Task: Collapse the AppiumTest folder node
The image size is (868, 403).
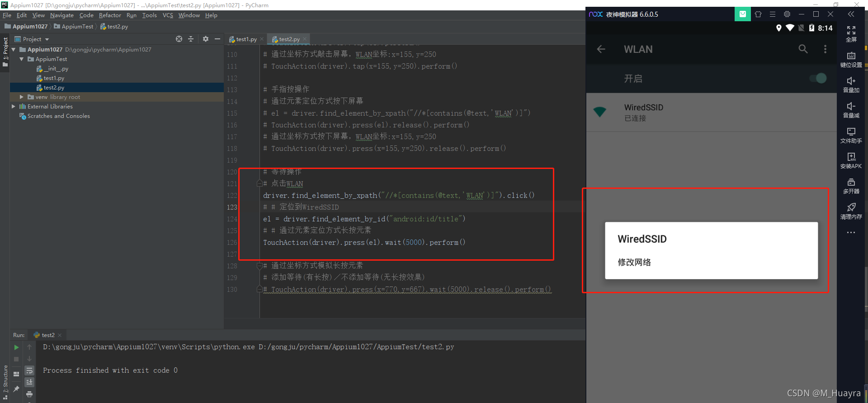Action: (21, 59)
